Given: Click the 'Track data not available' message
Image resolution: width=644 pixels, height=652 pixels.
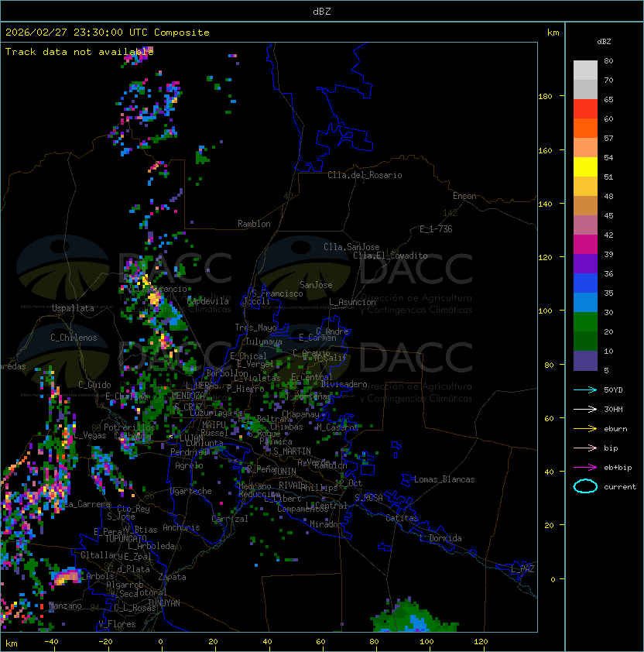Looking at the screenshot, I should (x=79, y=52).
